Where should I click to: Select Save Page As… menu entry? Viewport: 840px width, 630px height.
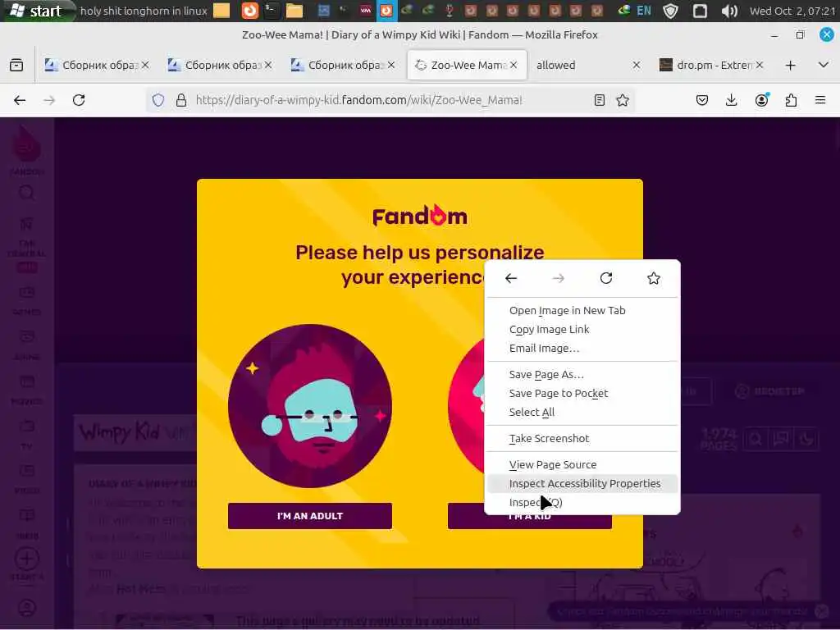pos(582,374)
